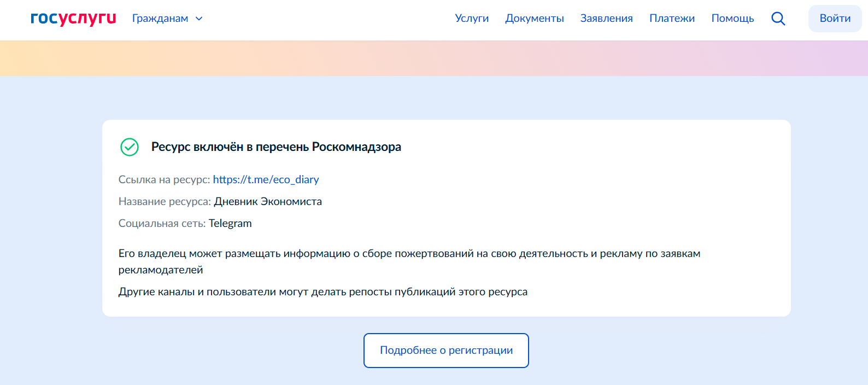Click the Ссылка на ресурс label
868x385 pixels.
[164, 179]
